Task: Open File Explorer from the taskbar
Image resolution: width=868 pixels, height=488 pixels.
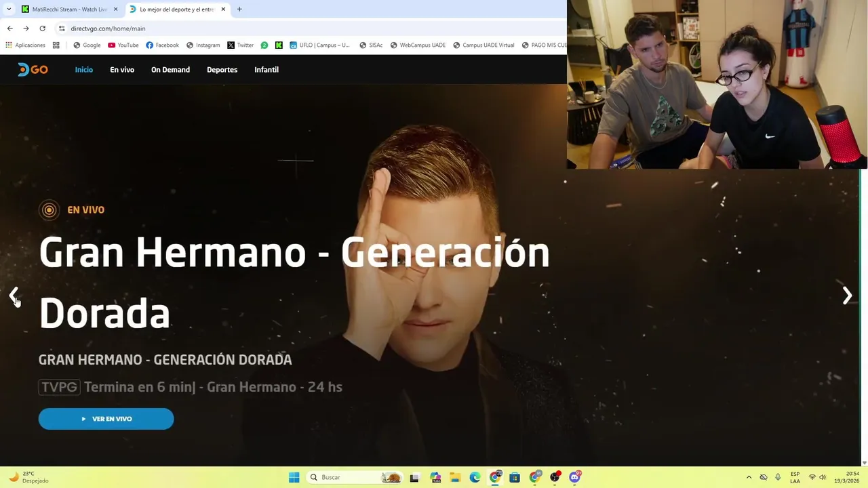Action: (455, 477)
